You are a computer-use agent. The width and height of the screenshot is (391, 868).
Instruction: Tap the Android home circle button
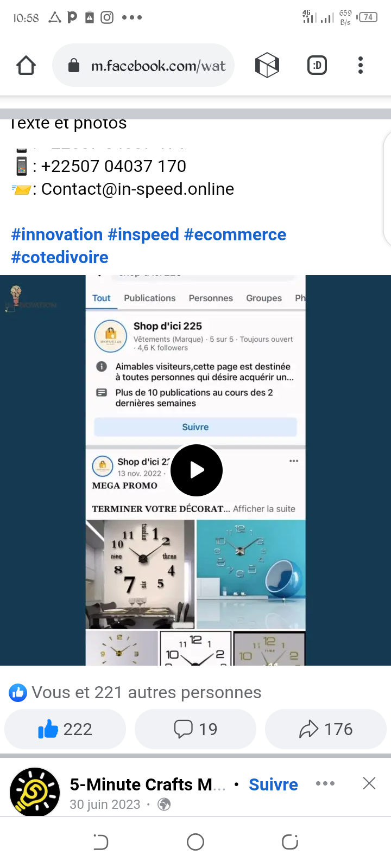click(195, 842)
